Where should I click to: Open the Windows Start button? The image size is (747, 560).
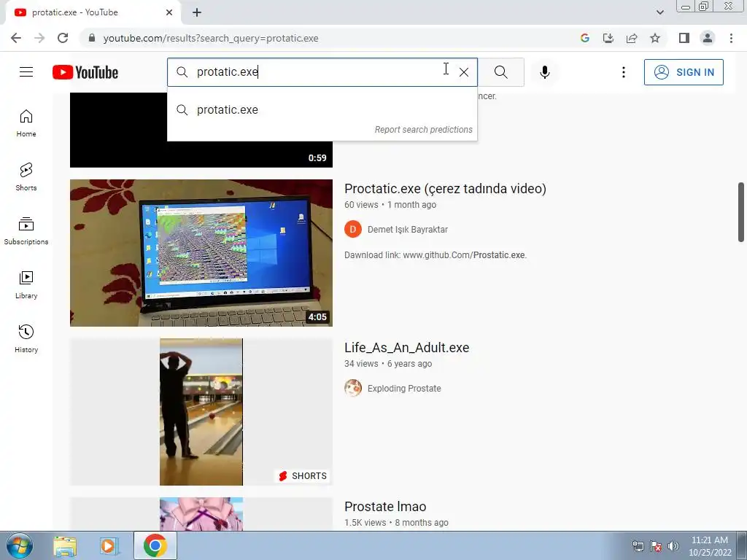(x=20, y=545)
